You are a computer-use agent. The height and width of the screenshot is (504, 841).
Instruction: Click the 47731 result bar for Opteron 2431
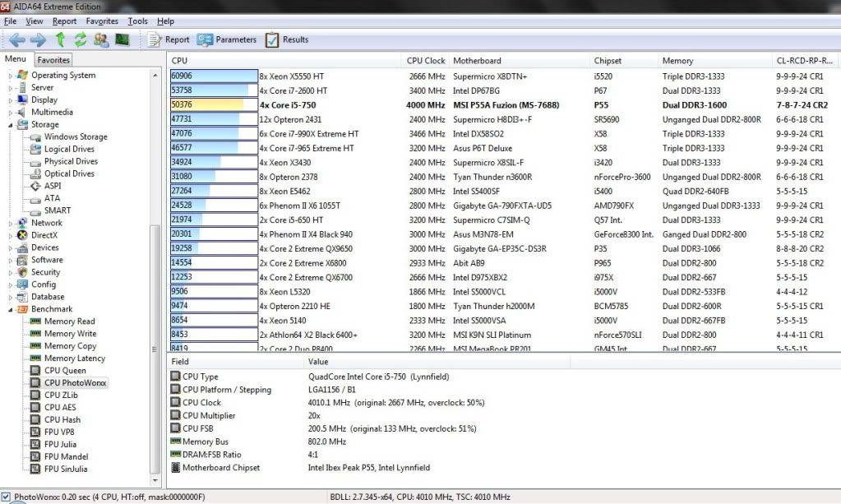[x=214, y=119]
